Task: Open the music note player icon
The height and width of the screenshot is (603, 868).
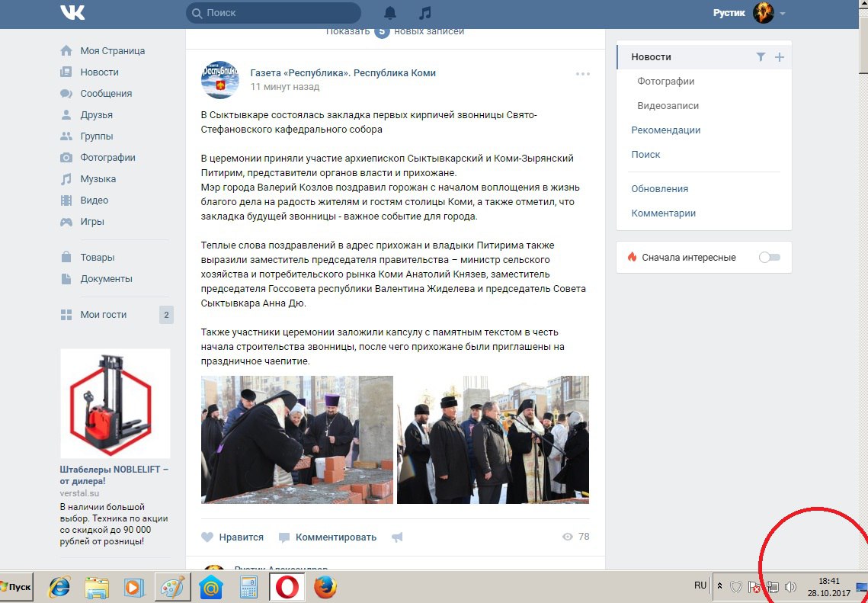Action: [x=425, y=13]
